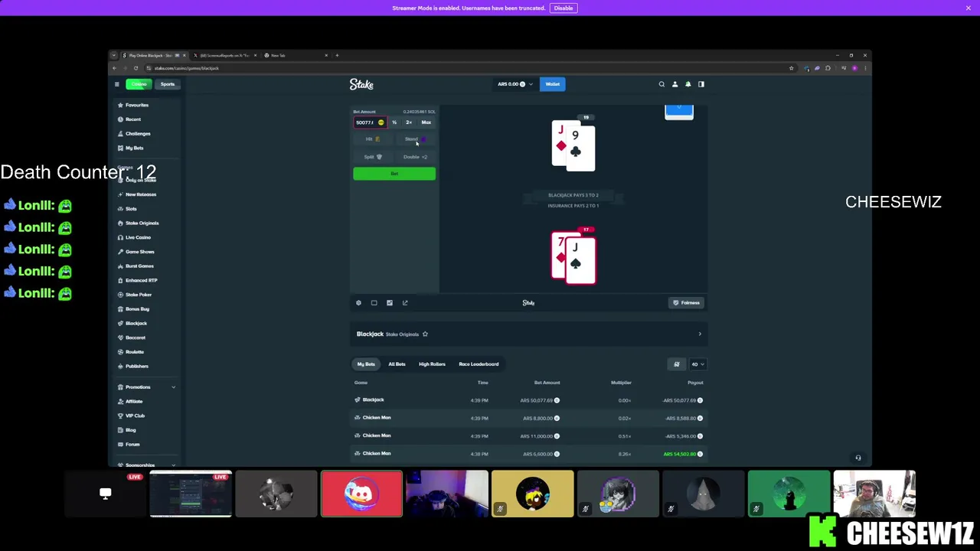Toggle the chat sidebar panel icon
This screenshot has width=980, height=551.
pyautogui.click(x=701, y=84)
